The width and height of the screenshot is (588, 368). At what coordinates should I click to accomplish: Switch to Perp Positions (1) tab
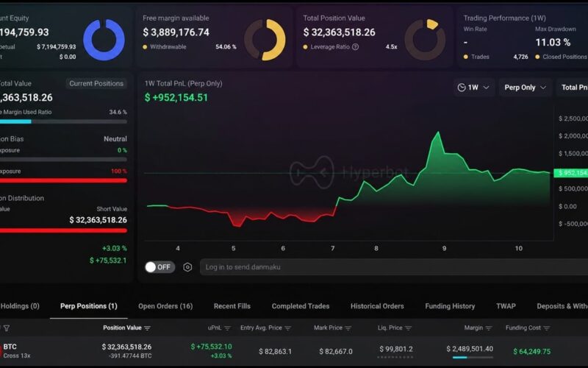coord(89,306)
